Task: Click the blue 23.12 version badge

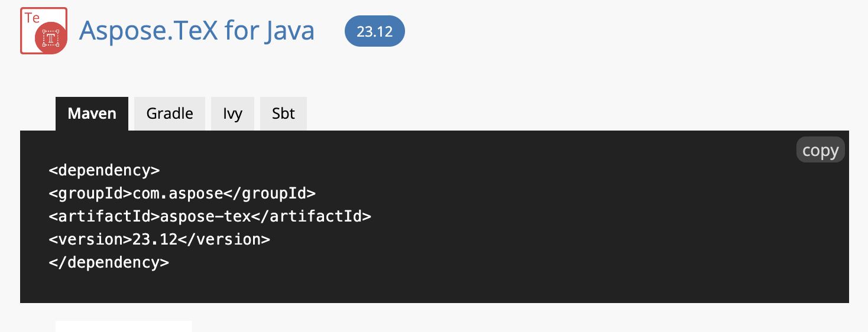Action: 374,31
